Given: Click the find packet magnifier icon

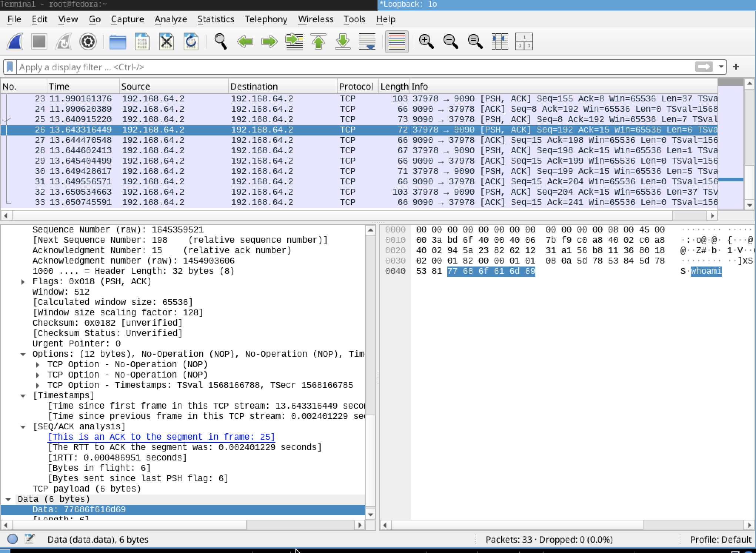Looking at the screenshot, I should pyautogui.click(x=221, y=41).
